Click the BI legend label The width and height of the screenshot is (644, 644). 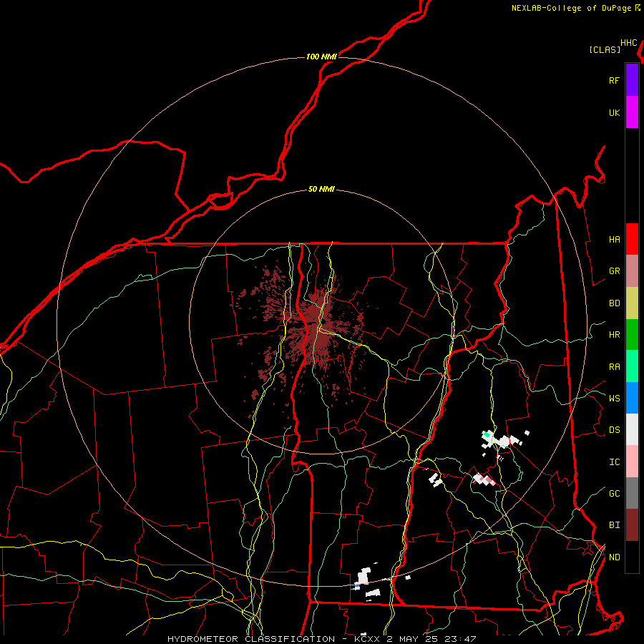pos(614,525)
